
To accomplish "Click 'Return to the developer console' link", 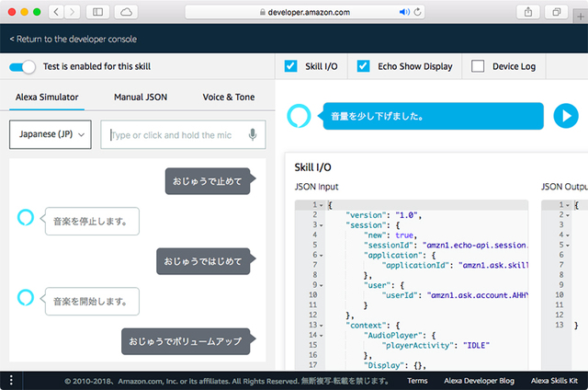I will click(x=73, y=40).
